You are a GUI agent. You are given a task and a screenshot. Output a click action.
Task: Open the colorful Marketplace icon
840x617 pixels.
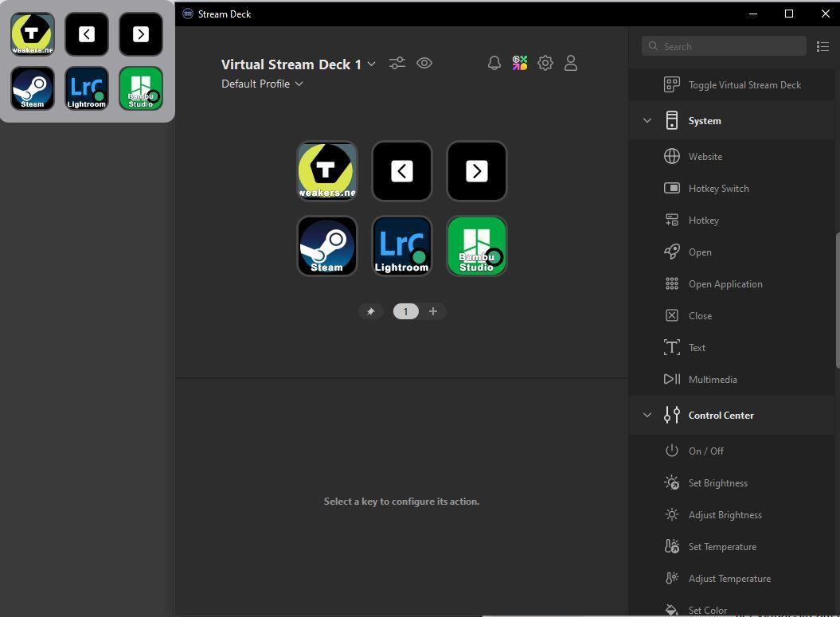point(520,63)
